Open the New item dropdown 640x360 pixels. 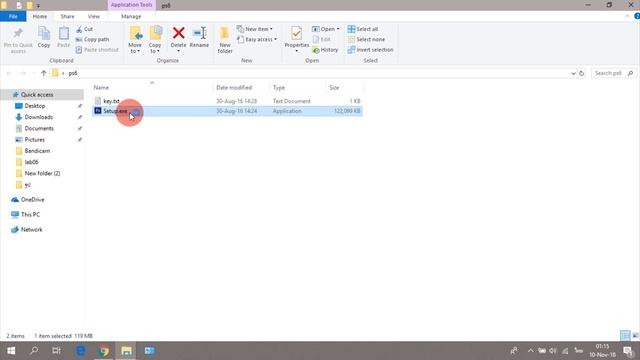point(255,29)
